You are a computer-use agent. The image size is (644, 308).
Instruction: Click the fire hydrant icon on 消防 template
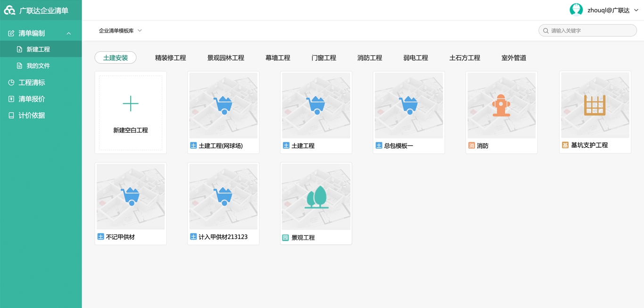pyautogui.click(x=502, y=105)
